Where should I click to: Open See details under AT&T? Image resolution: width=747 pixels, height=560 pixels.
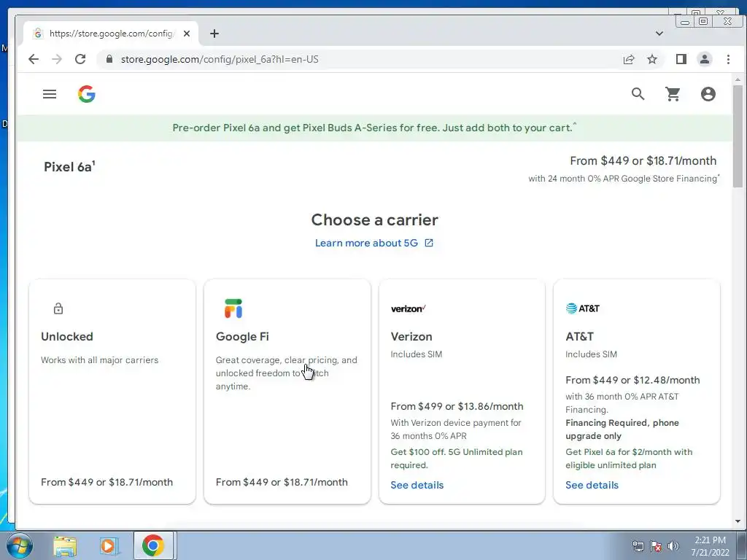click(592, 485)
